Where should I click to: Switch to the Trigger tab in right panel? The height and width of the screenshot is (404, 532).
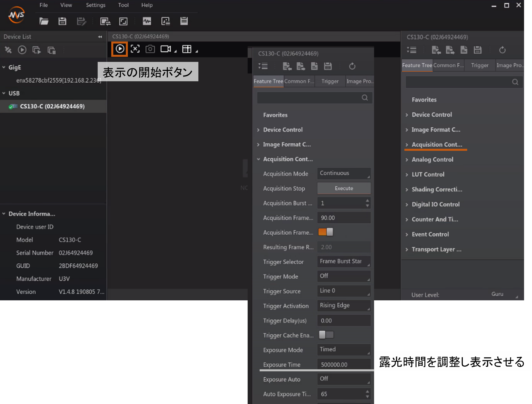click(480, 65)
